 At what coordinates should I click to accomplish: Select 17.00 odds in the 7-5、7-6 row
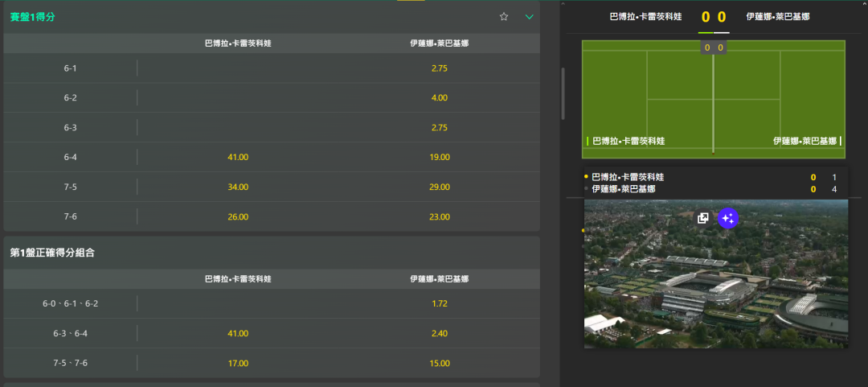click(238, 363)
